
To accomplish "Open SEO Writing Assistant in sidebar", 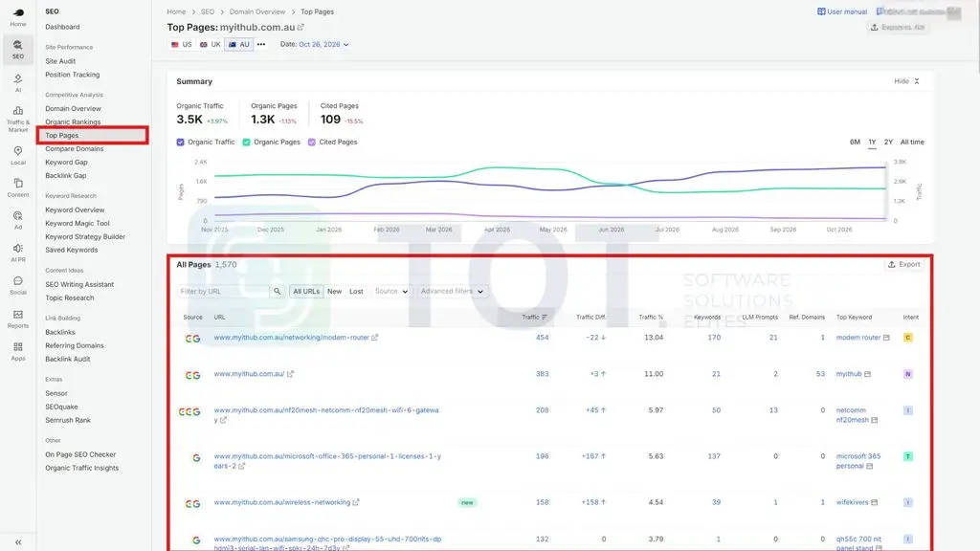I will coord(79,284).
